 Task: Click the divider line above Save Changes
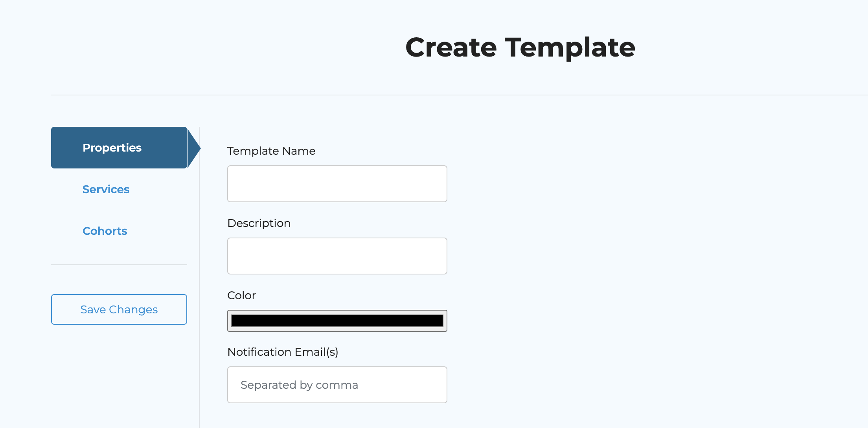(119, 265)
